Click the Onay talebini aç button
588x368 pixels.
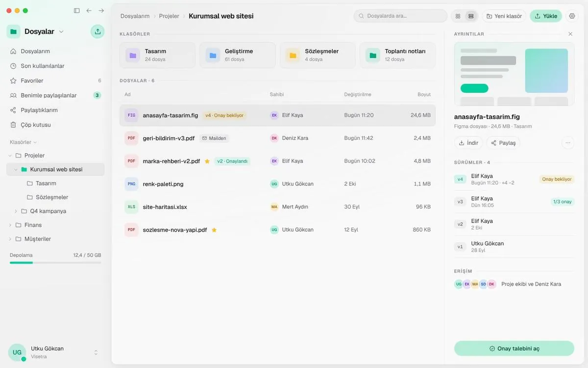[514, 348]
